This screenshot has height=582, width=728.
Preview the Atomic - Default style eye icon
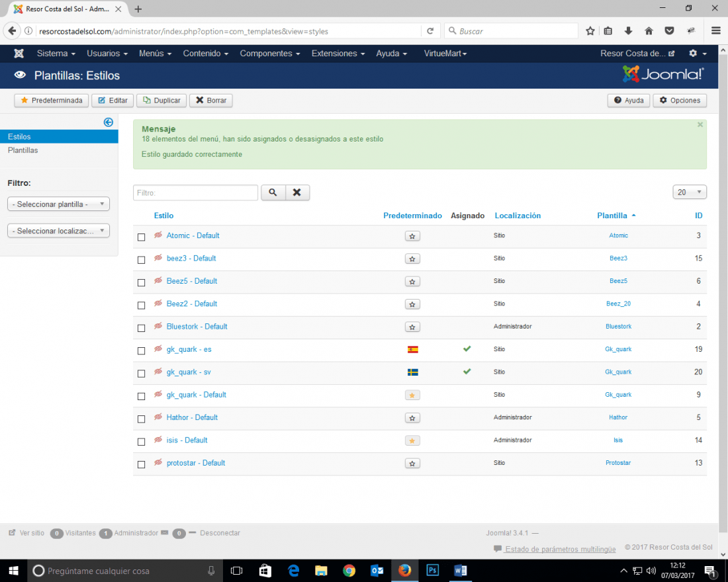[x=158, y=235]
